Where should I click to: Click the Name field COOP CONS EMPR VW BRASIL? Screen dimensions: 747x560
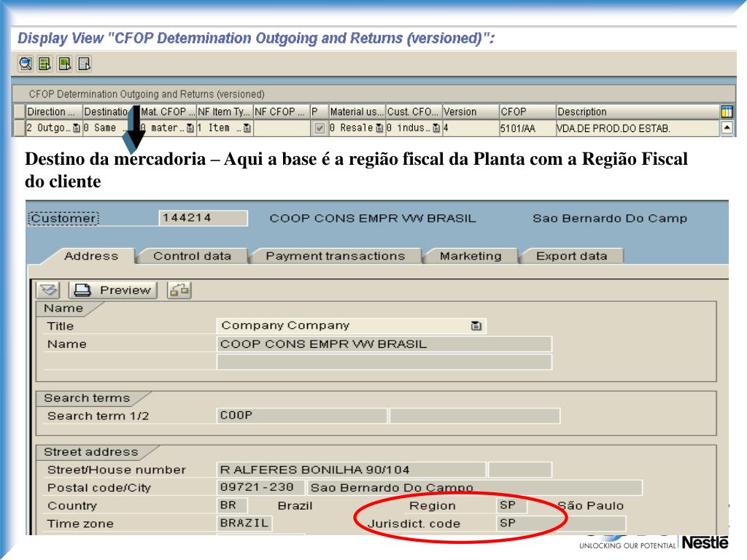click(384, 344)
